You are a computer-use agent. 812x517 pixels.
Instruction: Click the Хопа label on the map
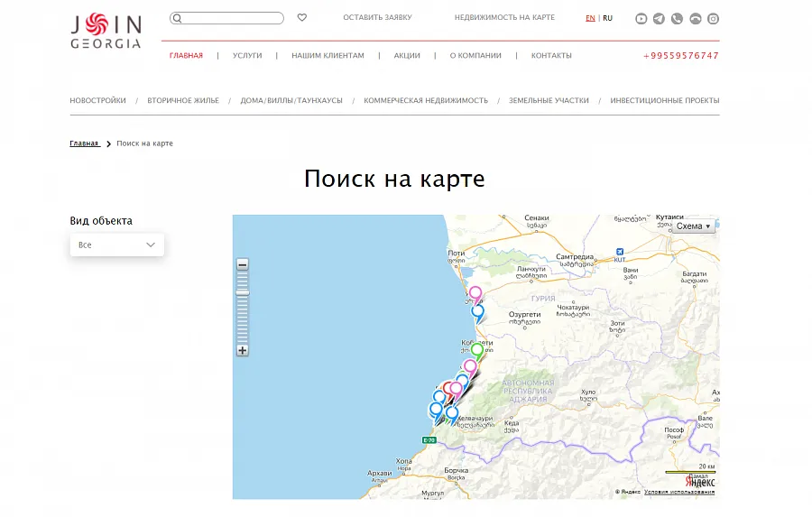[x=404, y=461]
